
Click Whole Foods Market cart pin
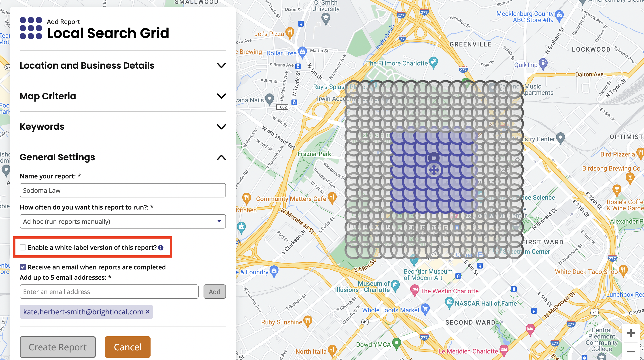click(x=425, y=309)
